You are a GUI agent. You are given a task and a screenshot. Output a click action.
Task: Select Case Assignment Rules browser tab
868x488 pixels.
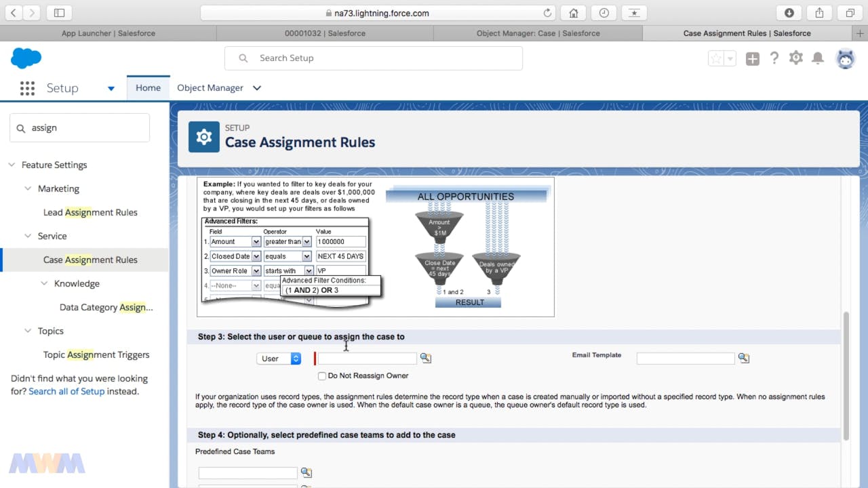(747, 33)
